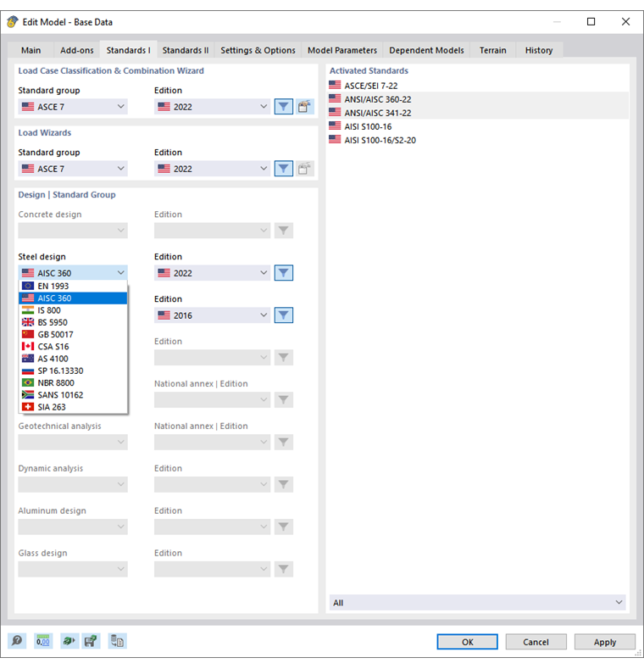Choose AISC 360 in the dropdown list
Screen dimensions: 644x669
point(73,298)
